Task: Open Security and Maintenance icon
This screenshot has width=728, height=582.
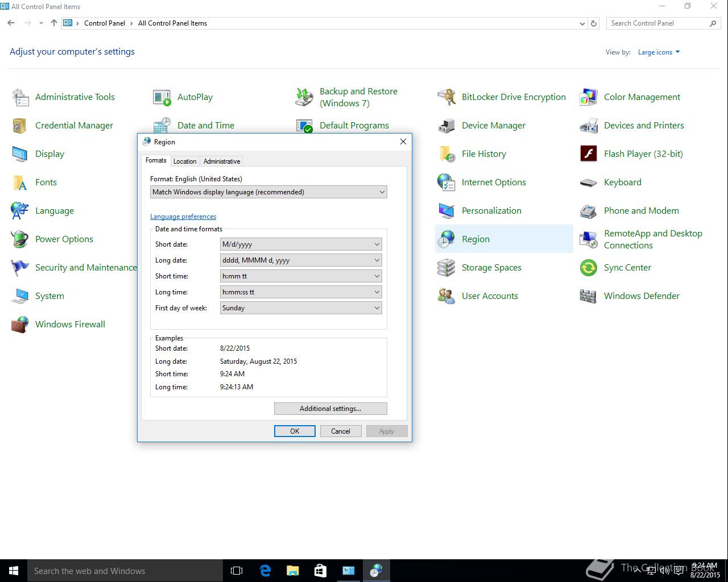Action: [20, 268]
